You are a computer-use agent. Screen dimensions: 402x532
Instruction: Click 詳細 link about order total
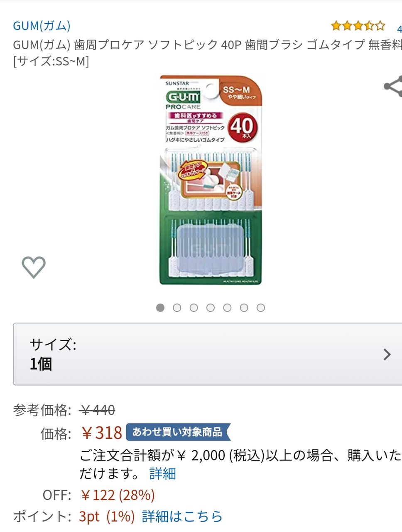(x=163, y=473)
